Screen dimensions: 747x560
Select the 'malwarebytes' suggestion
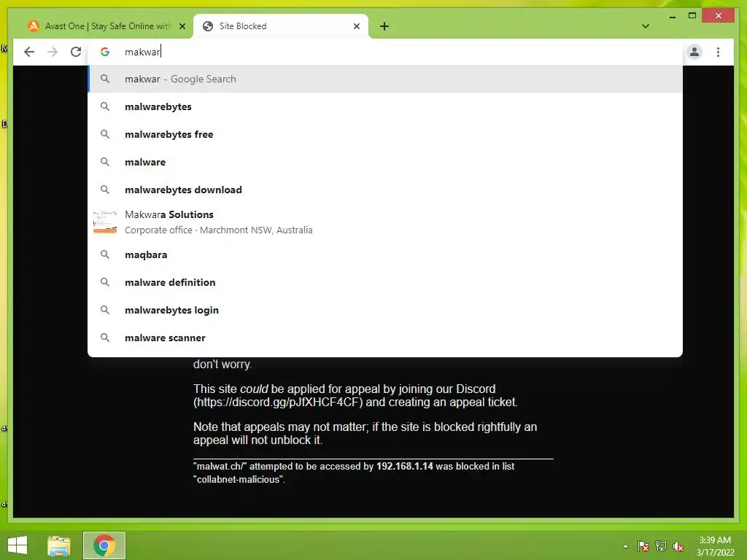click(x=385, y=106)
